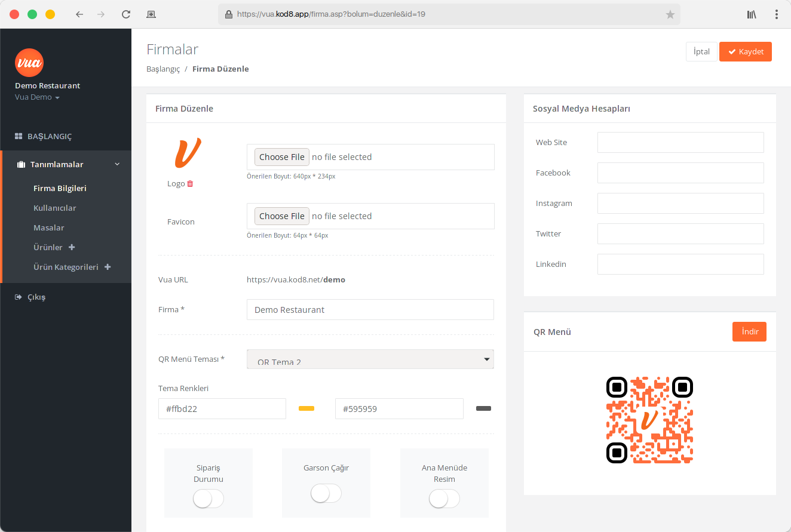Click the Demo Restaurant sidebar title
The width and height of the screenshot is (791, 532).
tap(47, 86)
